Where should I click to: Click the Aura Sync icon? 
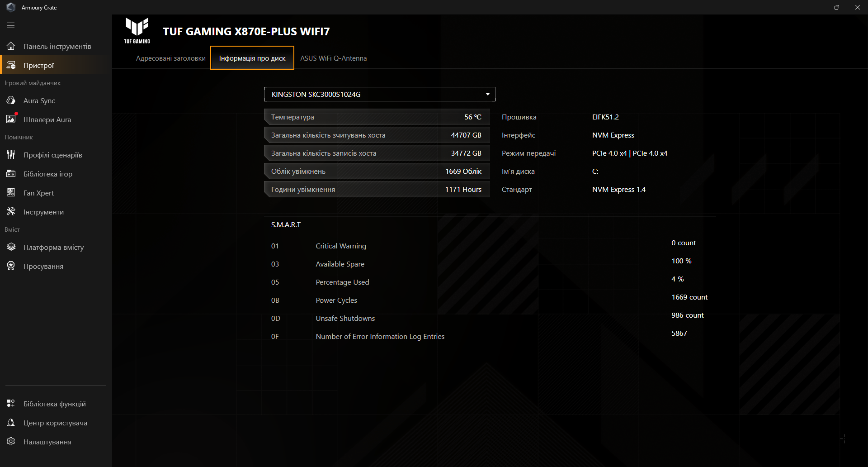11,100
